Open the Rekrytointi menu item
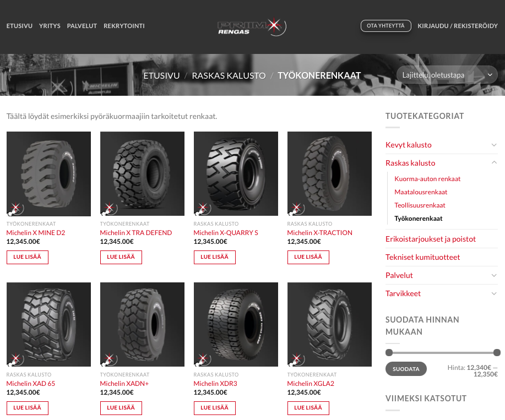This screenshot has width=505, height=420. [x=124, y=26]
